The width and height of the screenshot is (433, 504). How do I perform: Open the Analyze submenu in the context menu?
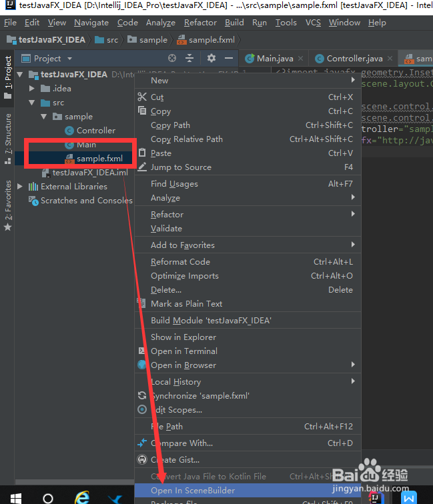tap(248, 198)
